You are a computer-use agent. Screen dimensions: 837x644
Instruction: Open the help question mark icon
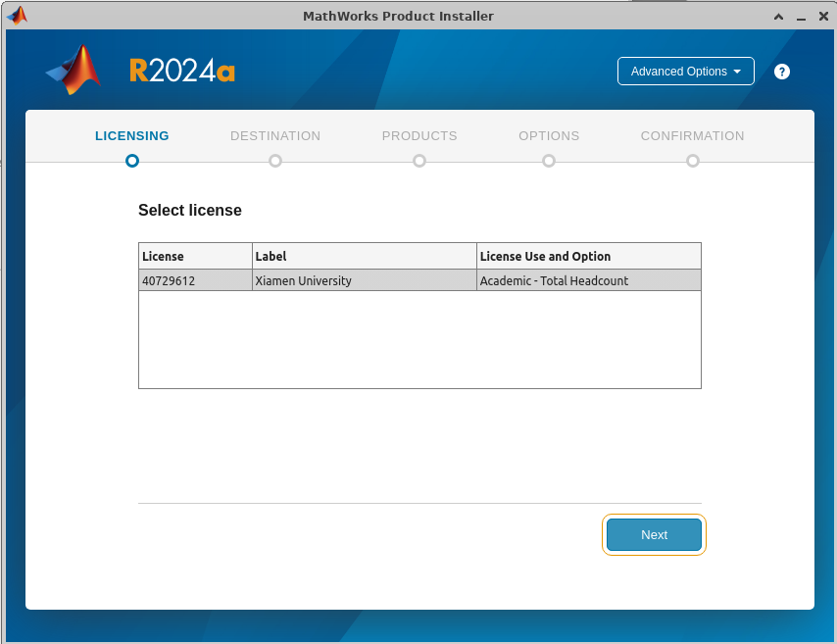(x=781, y=72)
